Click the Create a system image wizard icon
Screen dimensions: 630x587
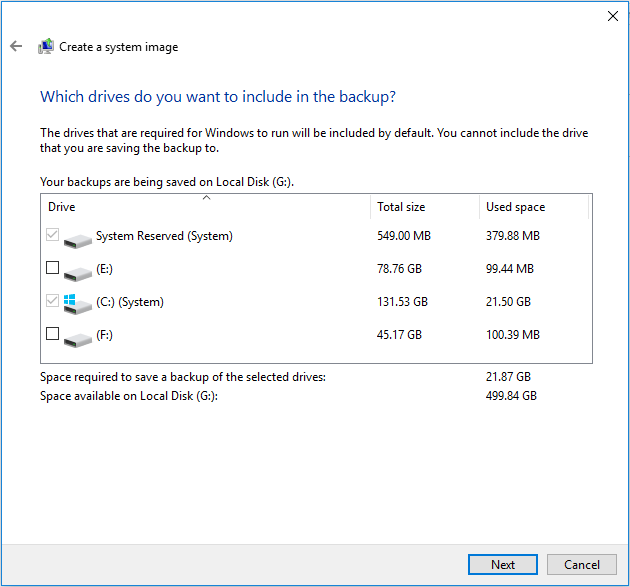click(46, 47)
